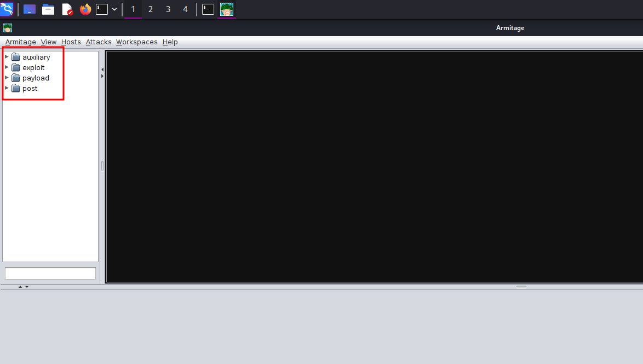This screenshot has width=643, height=364.
Task: Open the terminal launcher dropdown arrow
Action: tap(114, 9)
